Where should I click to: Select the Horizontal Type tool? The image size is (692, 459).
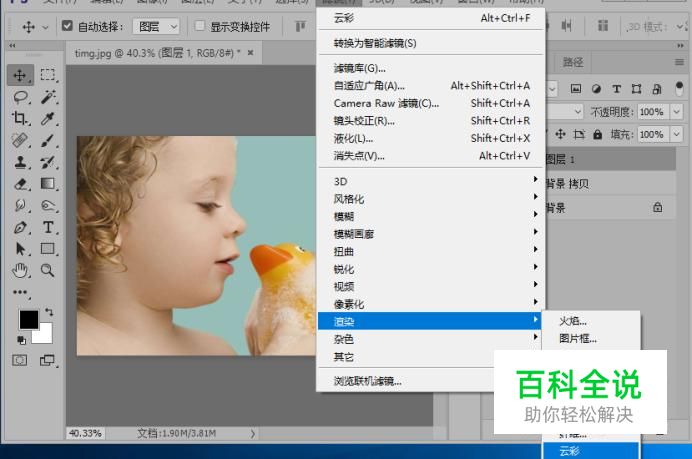point(48,227)
